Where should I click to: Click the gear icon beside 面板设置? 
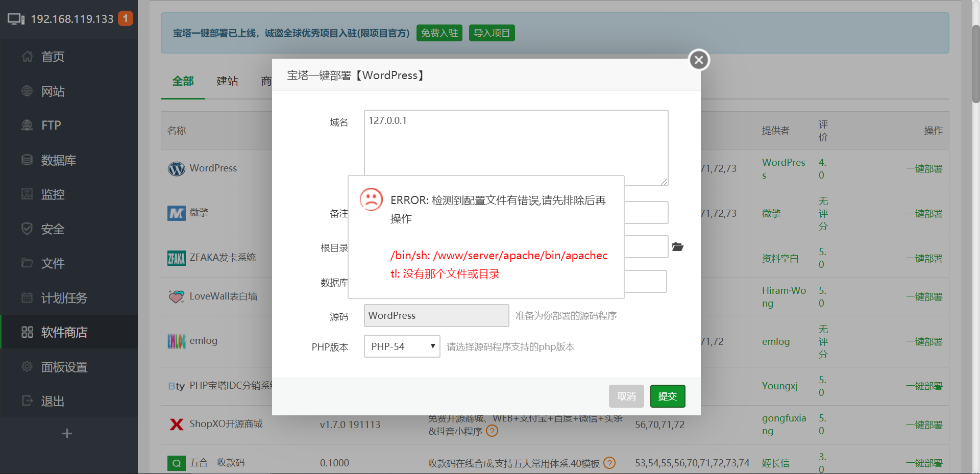pyautogui.click(x=27, y=366)
